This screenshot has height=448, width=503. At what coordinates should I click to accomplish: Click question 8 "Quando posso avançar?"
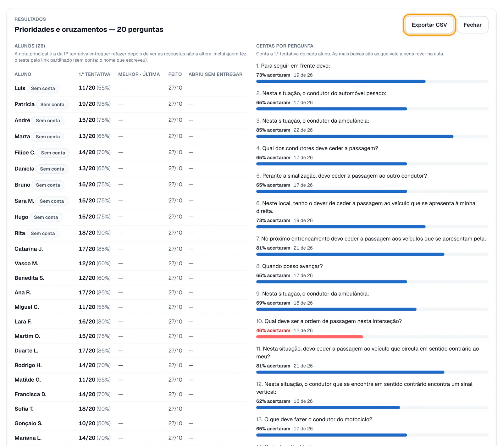click(289, 266)
